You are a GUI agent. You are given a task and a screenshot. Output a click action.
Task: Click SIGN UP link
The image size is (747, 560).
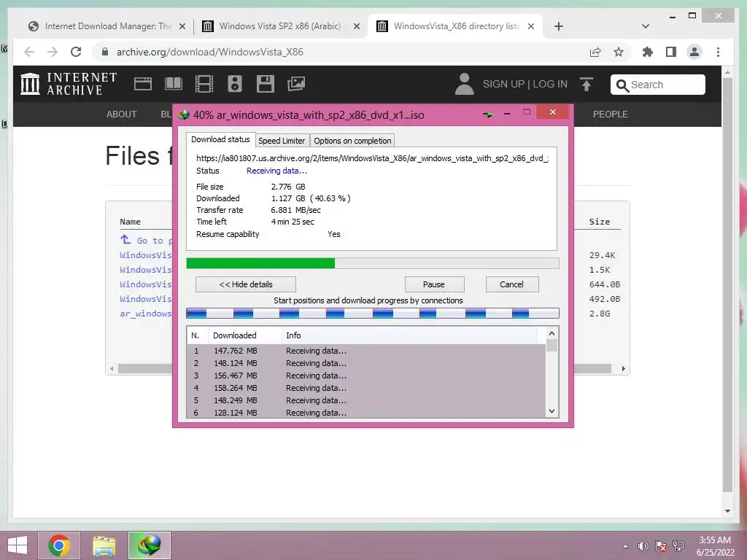click(503, 85)
